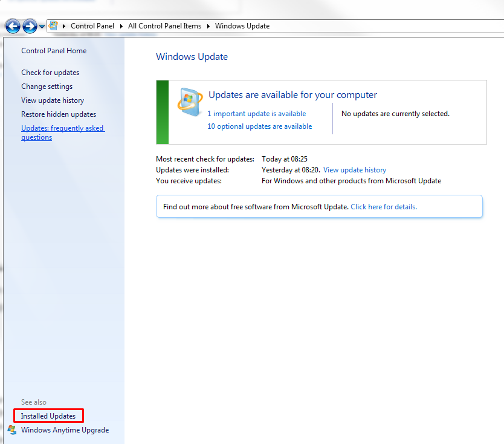The width and height of the screenshot is (504, 444).
Task: Click the Windows Update shield icon
Action: (190, 102)
